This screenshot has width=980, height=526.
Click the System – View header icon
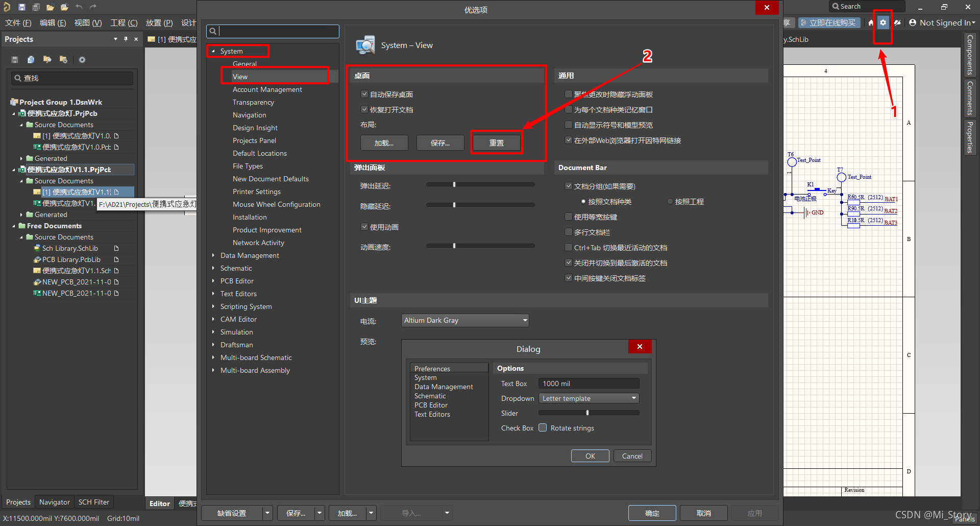pyautogui.click(x=365, y=45)
